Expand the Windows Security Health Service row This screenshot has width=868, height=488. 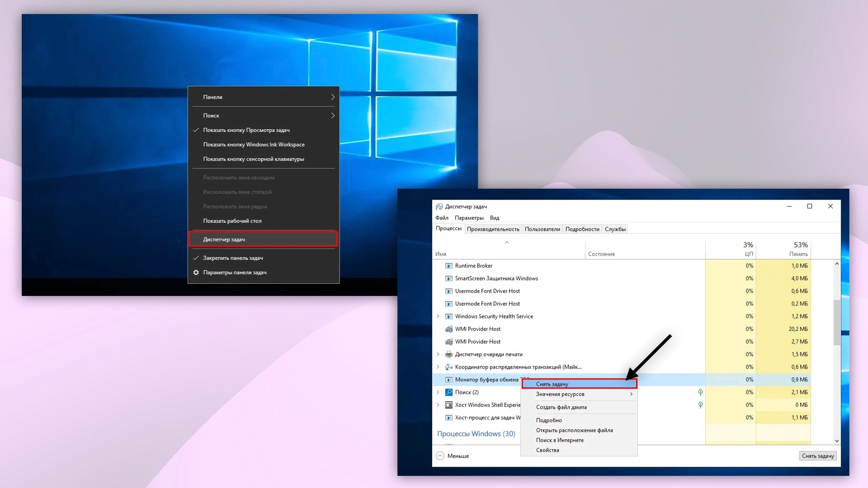438,316
